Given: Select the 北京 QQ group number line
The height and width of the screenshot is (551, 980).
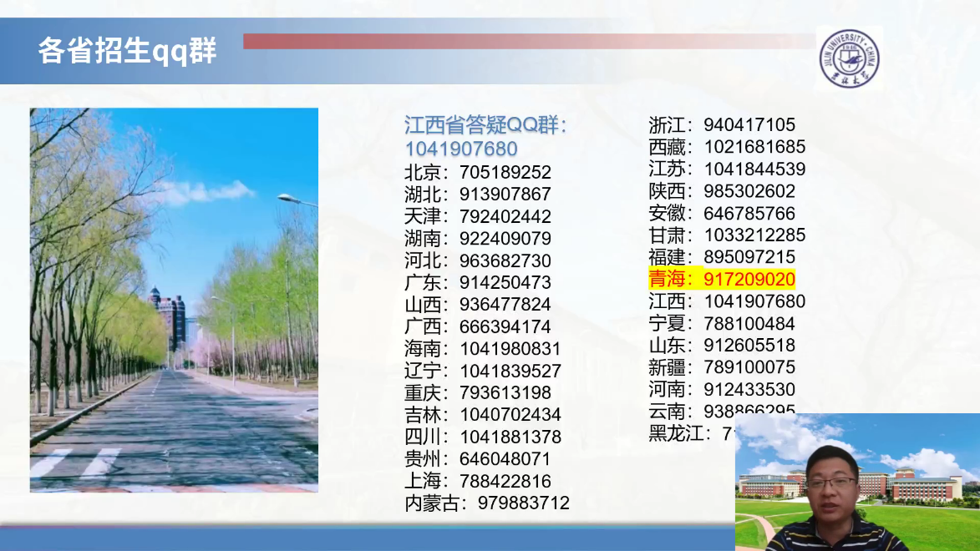Looking at the screenshot, I should pyautogui.click(x=478, y=173).
